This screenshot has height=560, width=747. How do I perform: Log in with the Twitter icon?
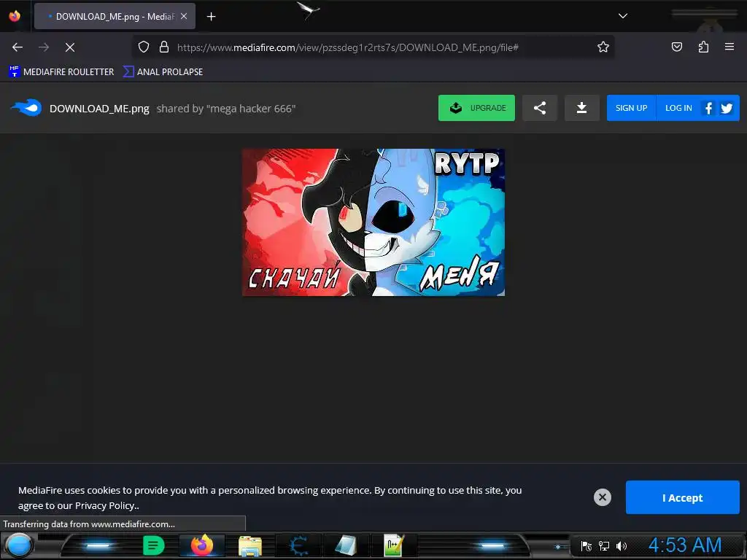click(x=727, y=108)
